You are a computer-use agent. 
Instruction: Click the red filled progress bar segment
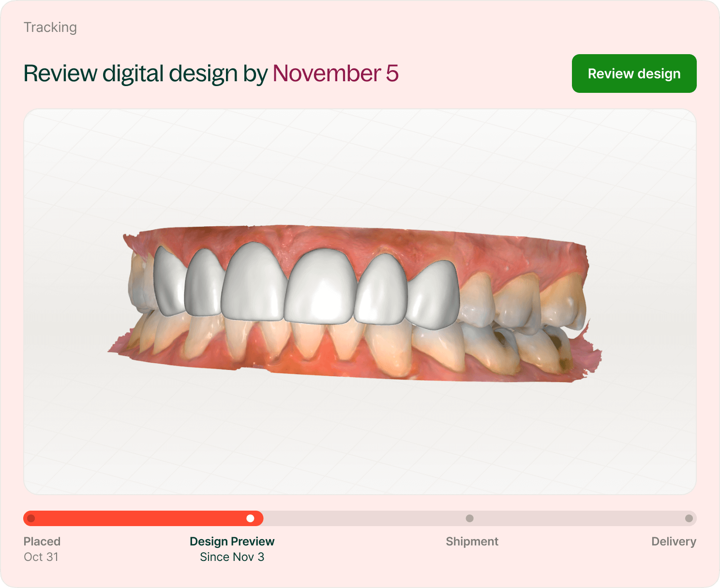point(140,518)
